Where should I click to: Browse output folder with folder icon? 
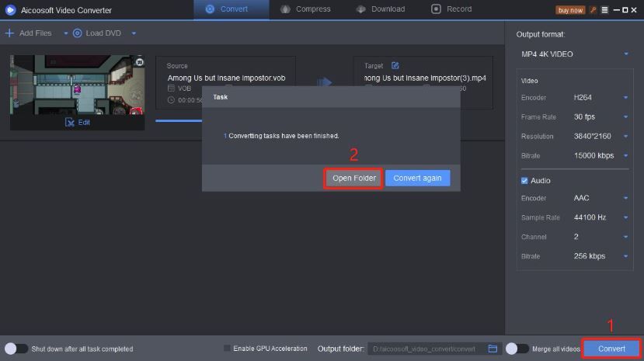pyautogui.click(x=493, y=349)
